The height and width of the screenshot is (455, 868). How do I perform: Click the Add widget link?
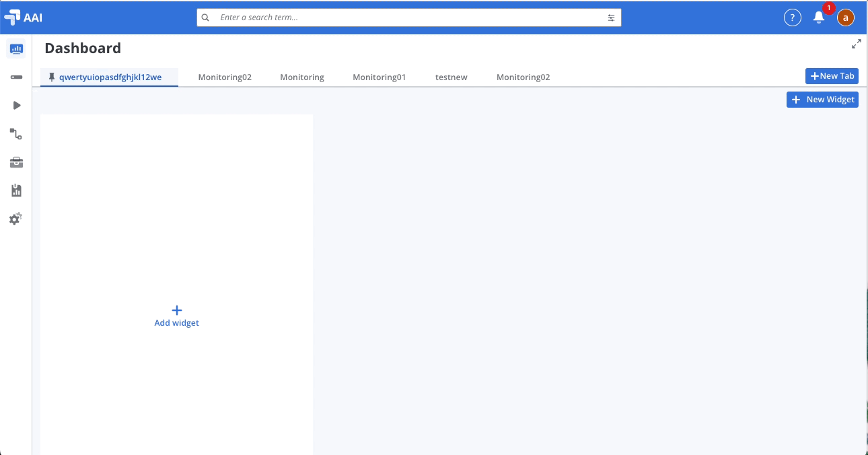click(177, 323)
